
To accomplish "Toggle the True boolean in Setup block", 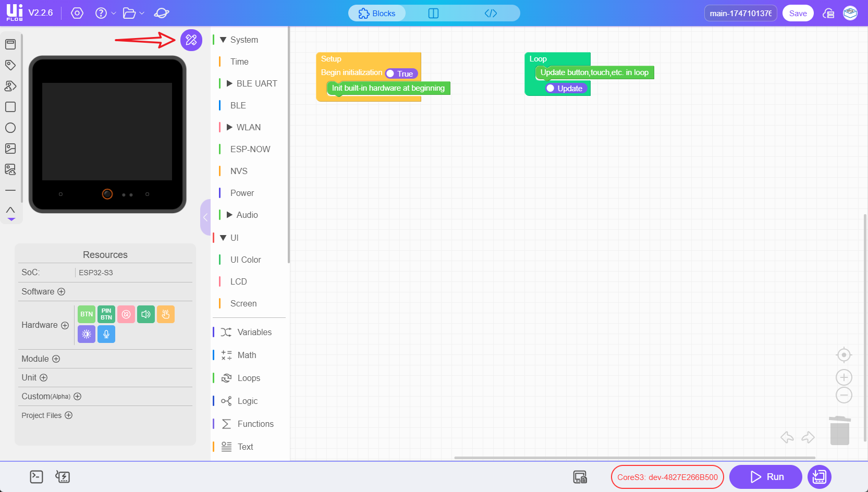I will (401, 74).
